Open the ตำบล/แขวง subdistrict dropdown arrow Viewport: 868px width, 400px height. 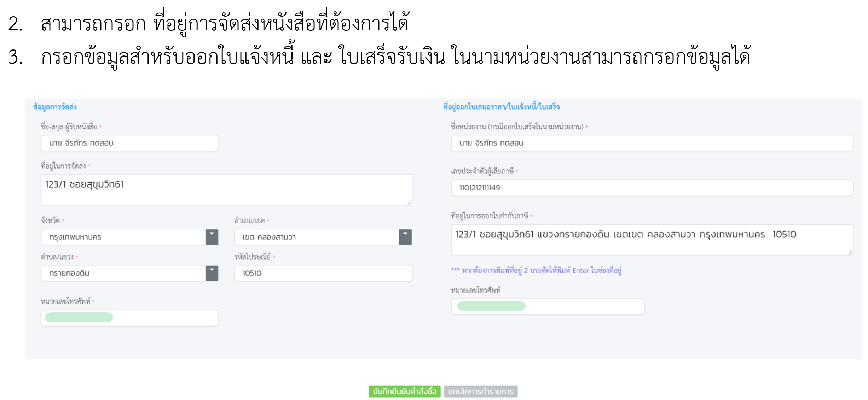coord(212,273)
